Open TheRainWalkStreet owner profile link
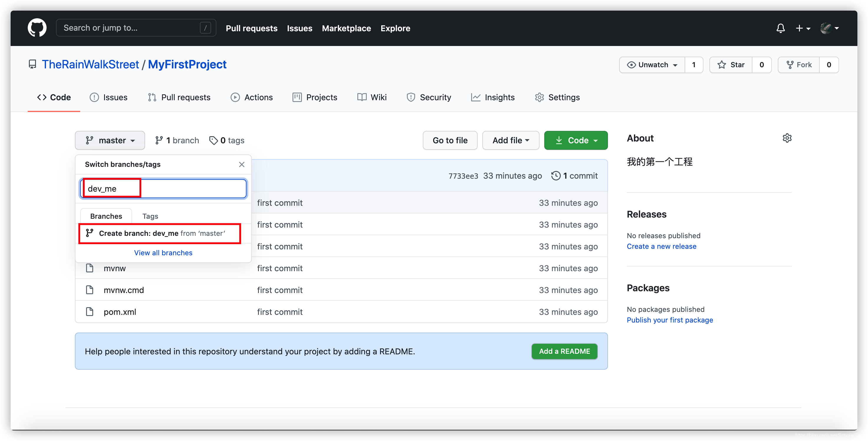 click(x=90, y=64)
